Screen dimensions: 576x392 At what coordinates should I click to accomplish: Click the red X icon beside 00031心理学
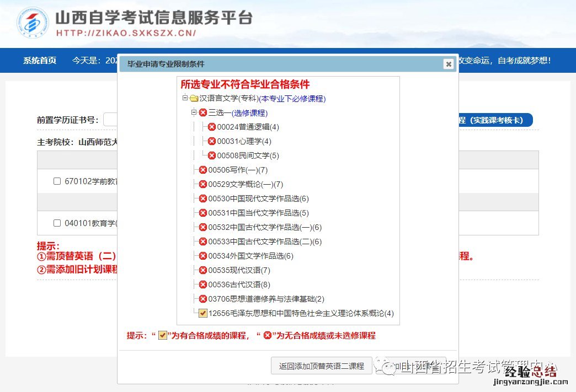tap(212, 141)
